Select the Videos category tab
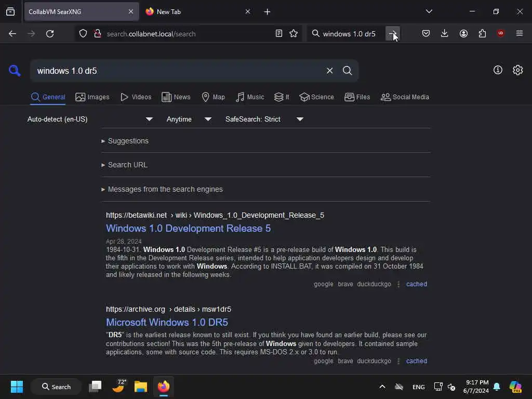The image size is (532, 399). 136,97
